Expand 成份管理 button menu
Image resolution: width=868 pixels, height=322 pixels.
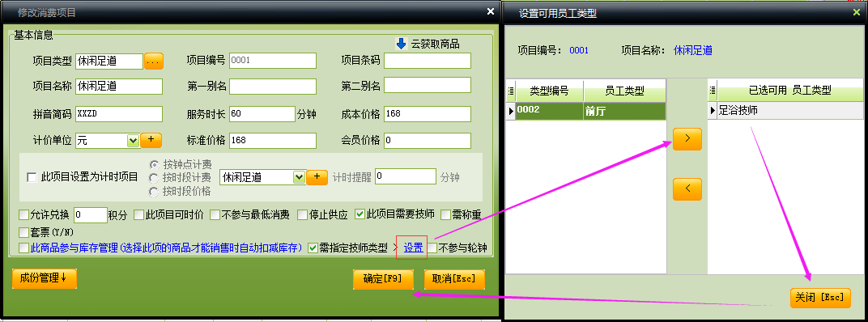(45, 279)
